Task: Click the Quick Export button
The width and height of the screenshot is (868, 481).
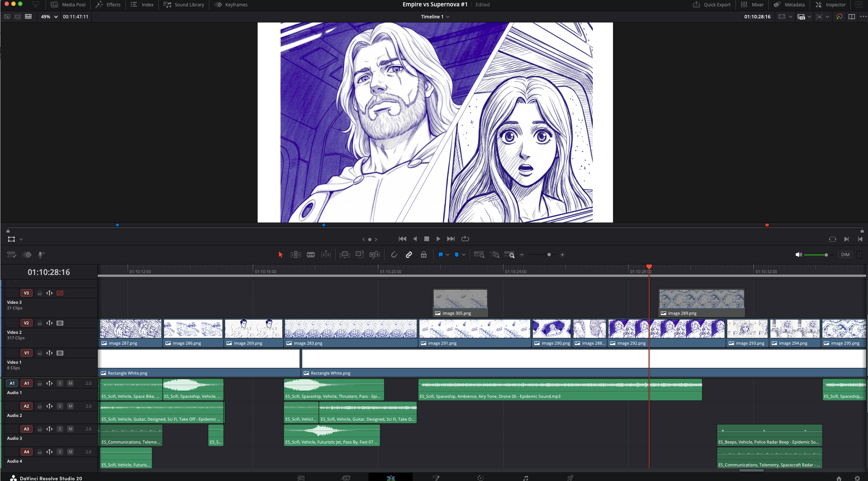Action: coord(712,4)
